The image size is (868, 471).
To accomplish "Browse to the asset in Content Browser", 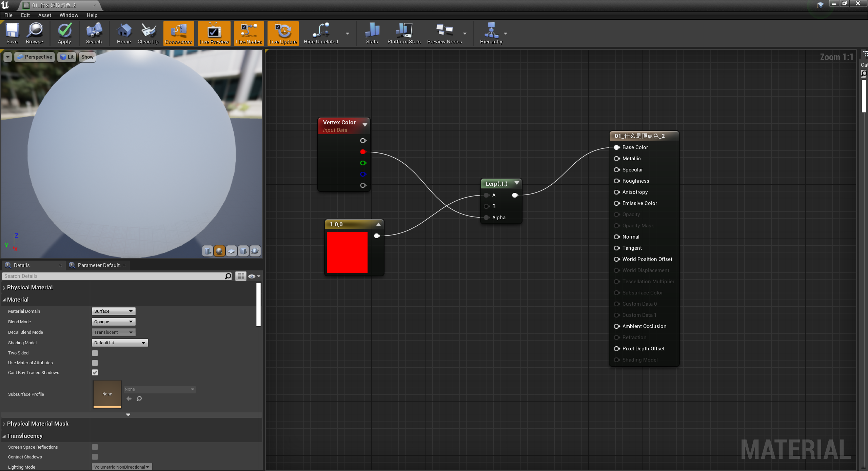I will coord(34,33).
